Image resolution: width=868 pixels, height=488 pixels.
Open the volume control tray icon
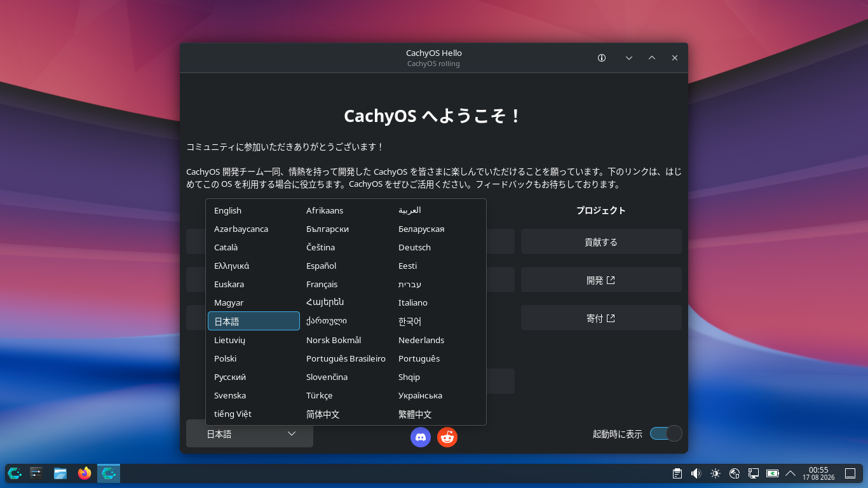(696, 473)
